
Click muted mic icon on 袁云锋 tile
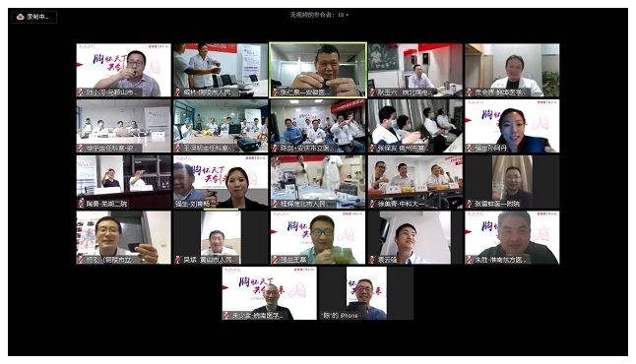[x=372, y=260]
